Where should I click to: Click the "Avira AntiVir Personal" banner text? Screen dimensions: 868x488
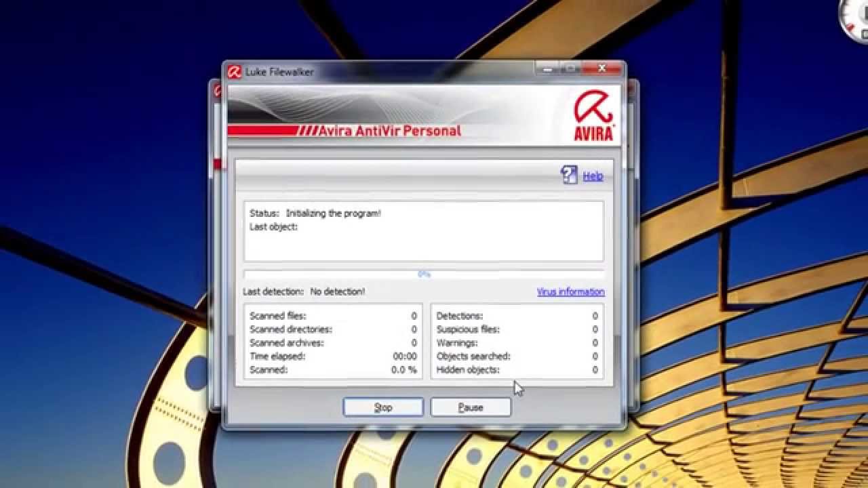[390, 131]
